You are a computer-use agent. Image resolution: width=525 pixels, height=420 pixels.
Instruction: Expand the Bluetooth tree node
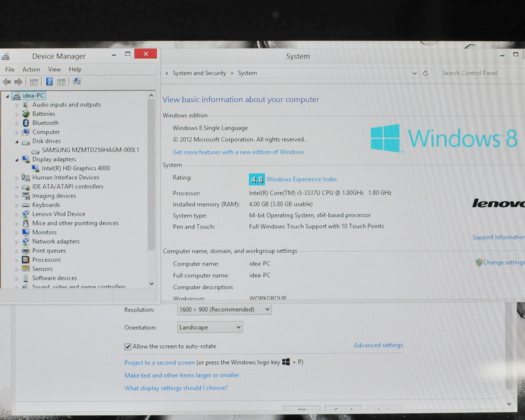pos(16,123)
